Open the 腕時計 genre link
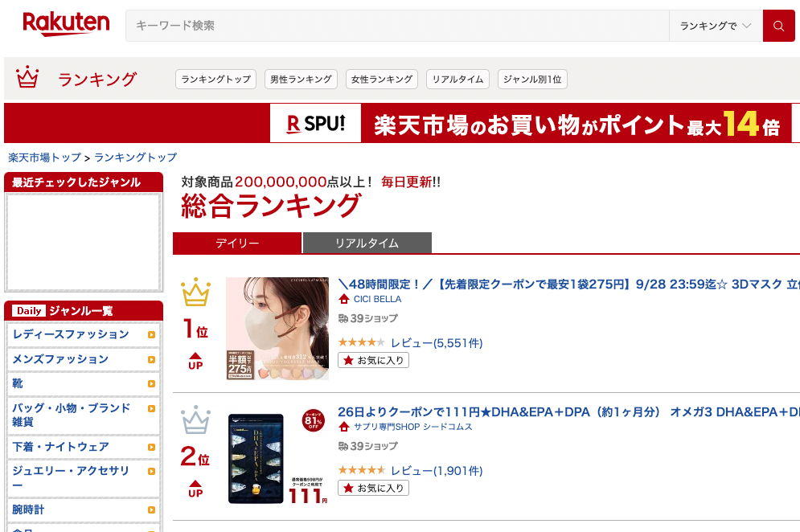 pyautogui.click(x=29, y=510)
